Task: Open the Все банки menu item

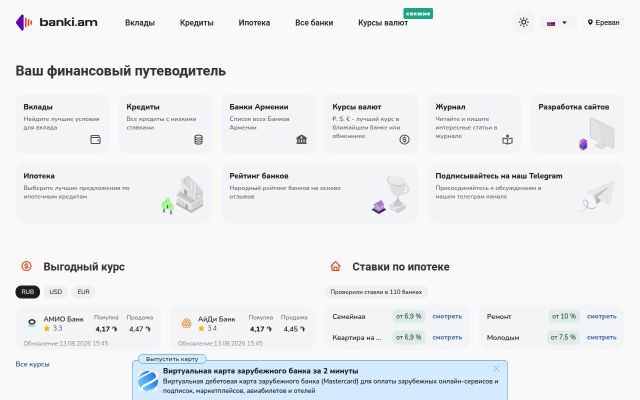Action: (314, 23)
